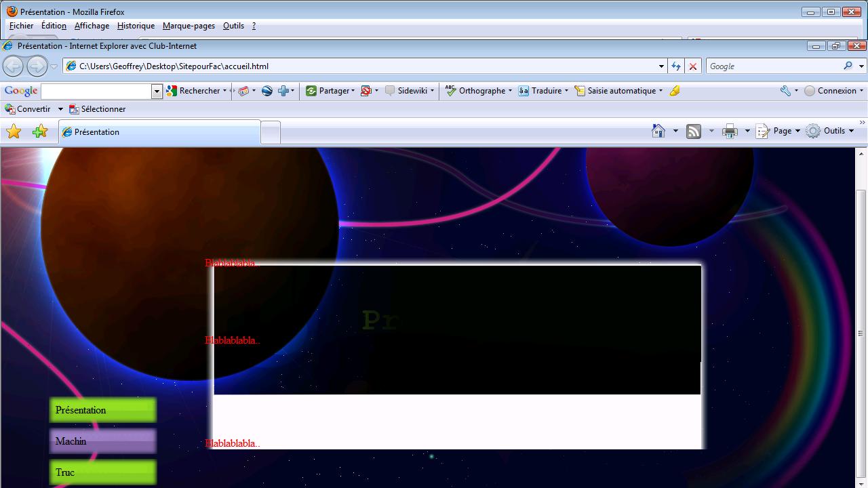Click the Add to Favorites star-plus icon

(x=40, y=131)
